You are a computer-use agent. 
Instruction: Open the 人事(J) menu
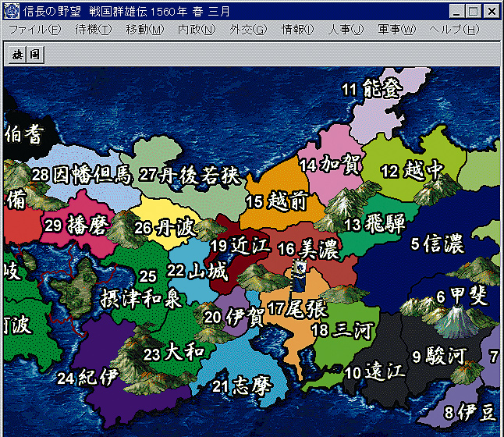coord(346,30)
